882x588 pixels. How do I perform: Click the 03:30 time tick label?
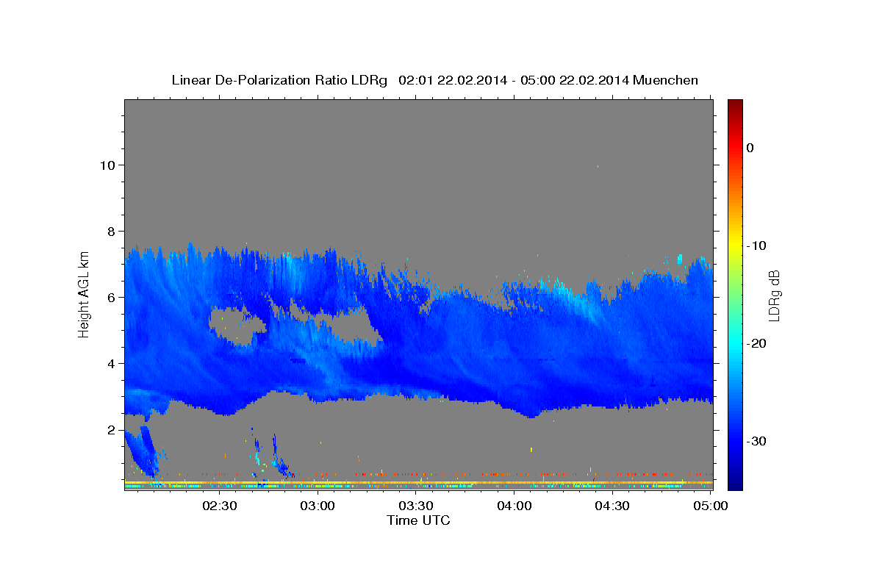pos(416,506)
